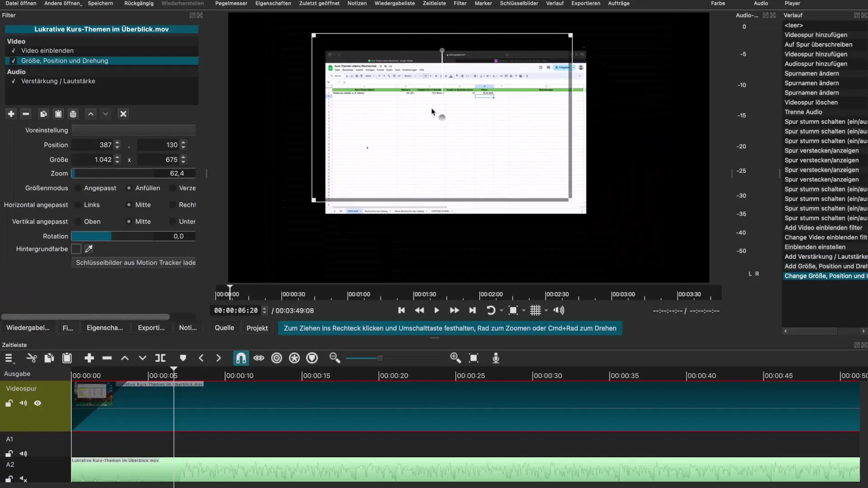Unmute the A2 audio track
Image resolution: width=868 pixels, height=488 pixels.
[x=24, y=479]
